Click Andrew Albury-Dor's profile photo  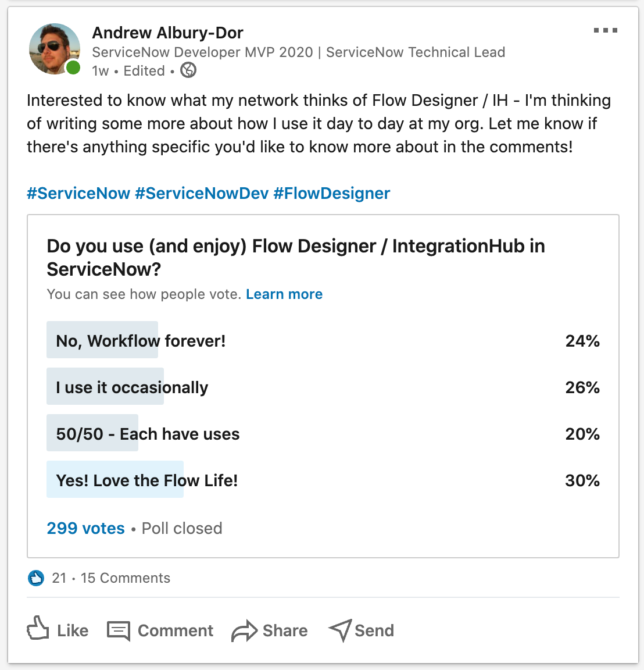point(55,49)
